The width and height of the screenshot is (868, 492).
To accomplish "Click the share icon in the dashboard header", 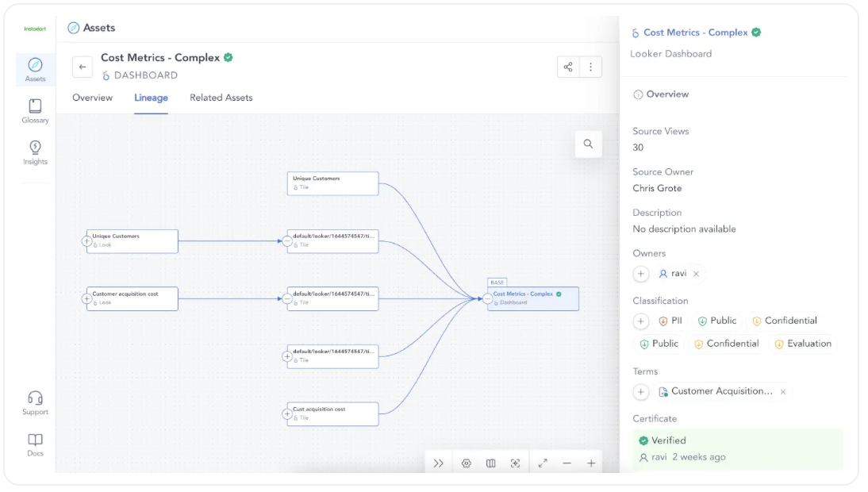I will click(x=568, y=67).
